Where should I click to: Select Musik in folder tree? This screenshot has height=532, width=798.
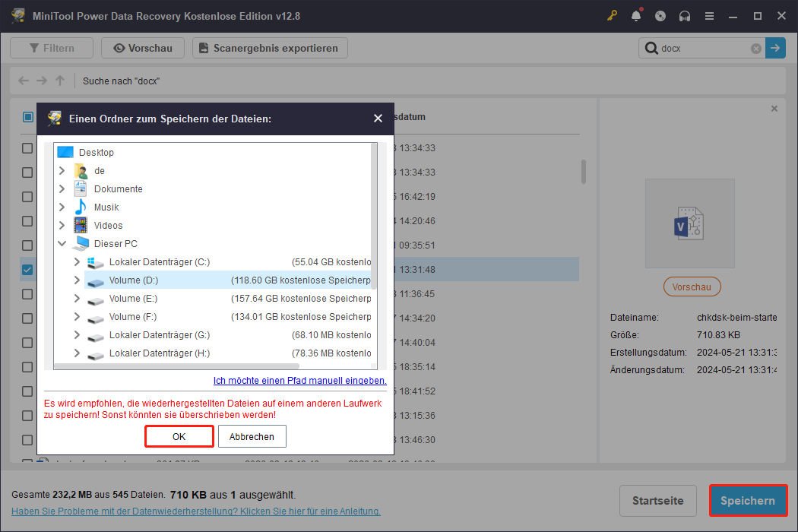(106, 207)
